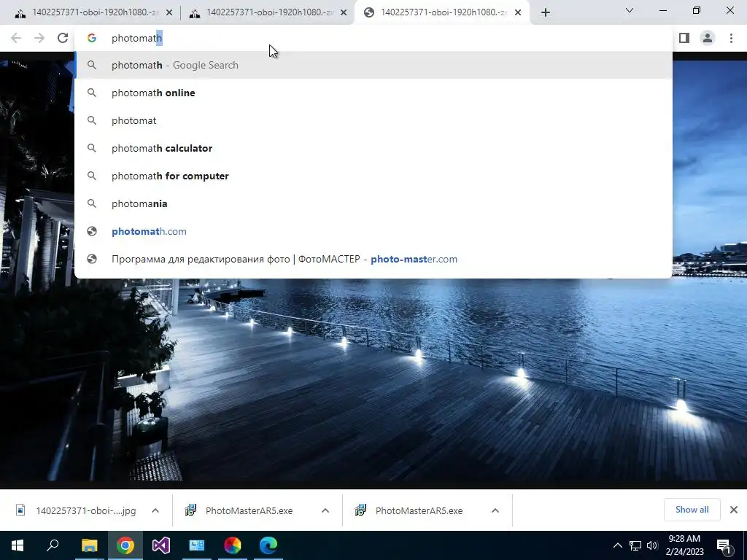Click search icon beside 'photomath calculator'

tap(92, 148)
